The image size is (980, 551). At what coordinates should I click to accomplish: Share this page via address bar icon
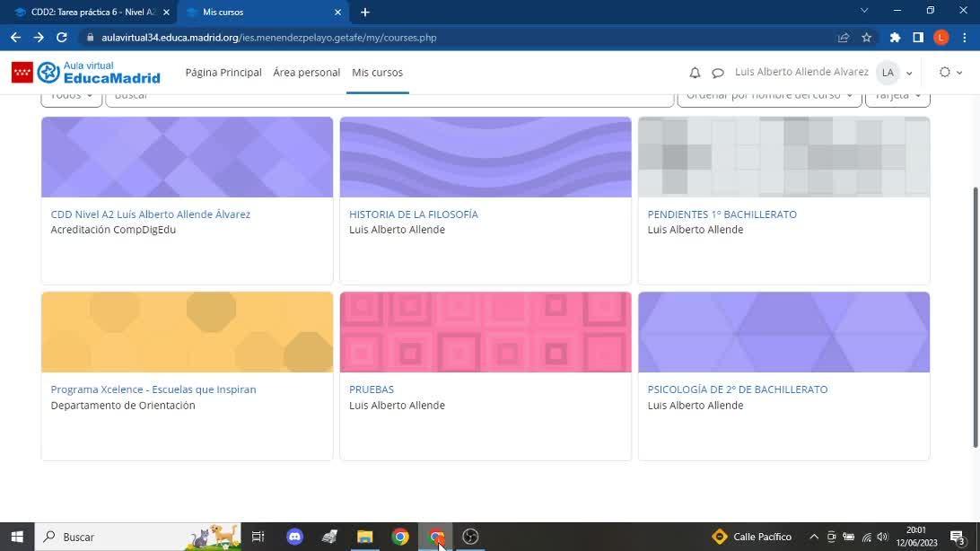pyautogui.click(x=844, y=38)
